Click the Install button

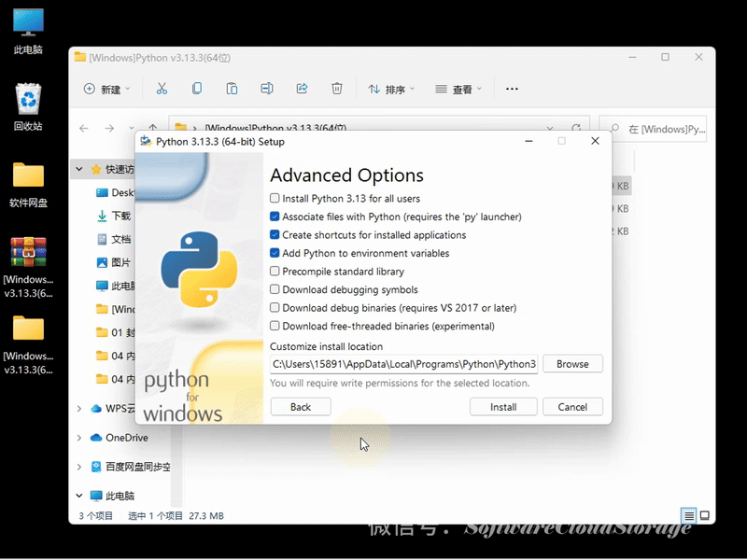point(503,407)
